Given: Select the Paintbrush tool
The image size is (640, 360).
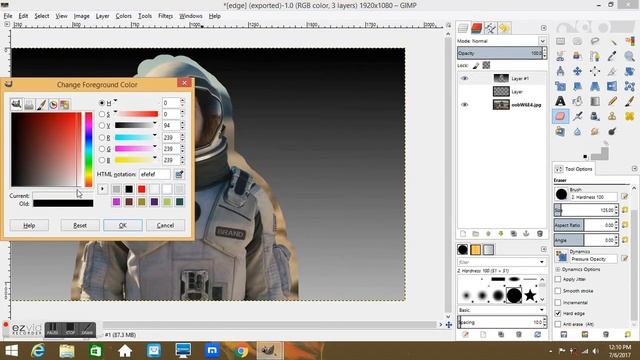Looking at the screenshot, I should [x=629, y=101].
